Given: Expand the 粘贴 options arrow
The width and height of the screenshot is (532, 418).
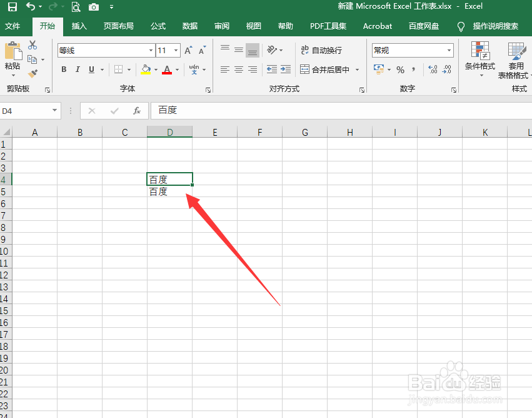Looking at the screenshot, I should 13,75.
